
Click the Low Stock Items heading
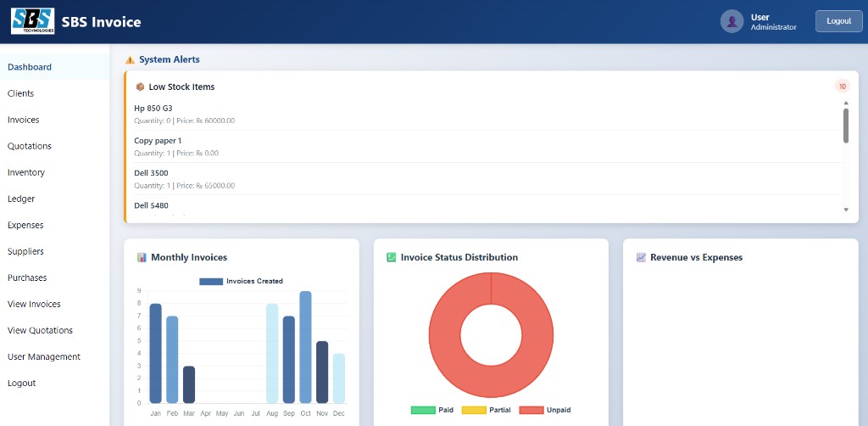(x=181, y=87)
